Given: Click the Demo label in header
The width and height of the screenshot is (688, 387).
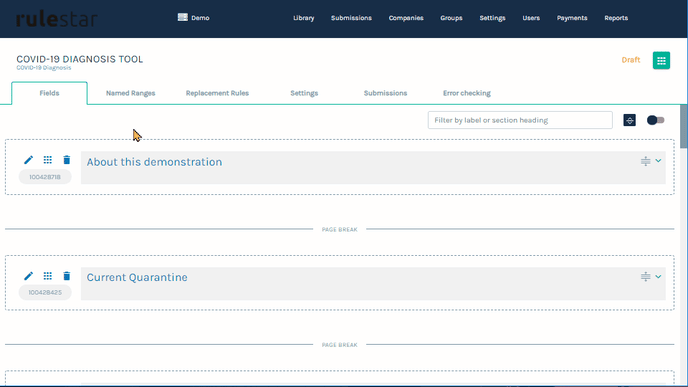Looking at the screenshot, I should [200, 18].
